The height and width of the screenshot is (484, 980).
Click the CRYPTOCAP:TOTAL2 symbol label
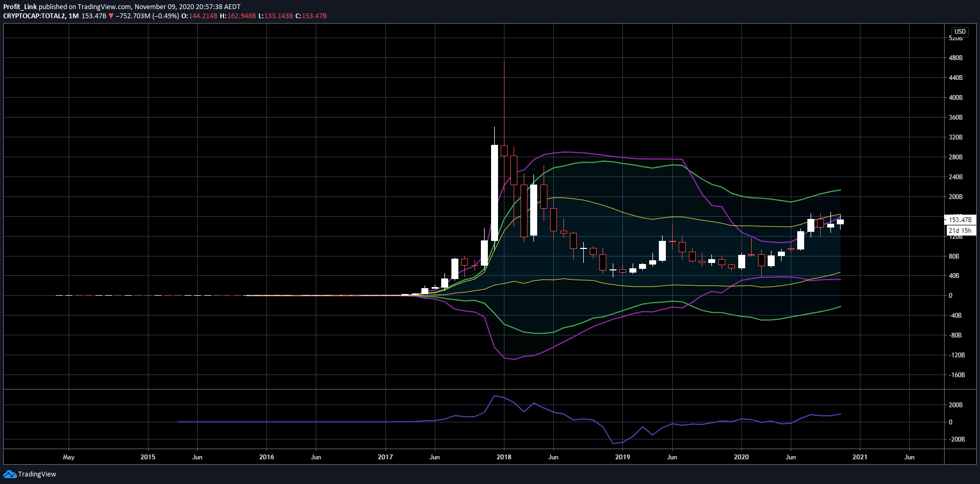point(34,16)
